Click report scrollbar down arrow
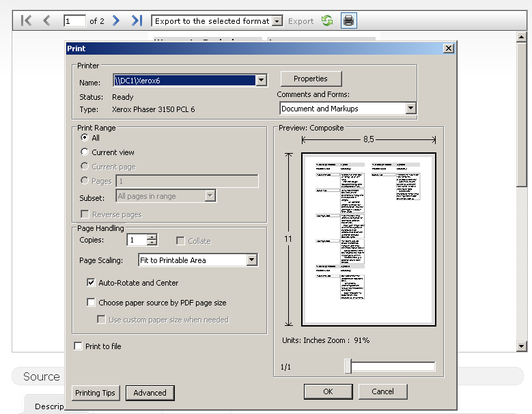Screen dimensions: 532x414 [522, 346]
